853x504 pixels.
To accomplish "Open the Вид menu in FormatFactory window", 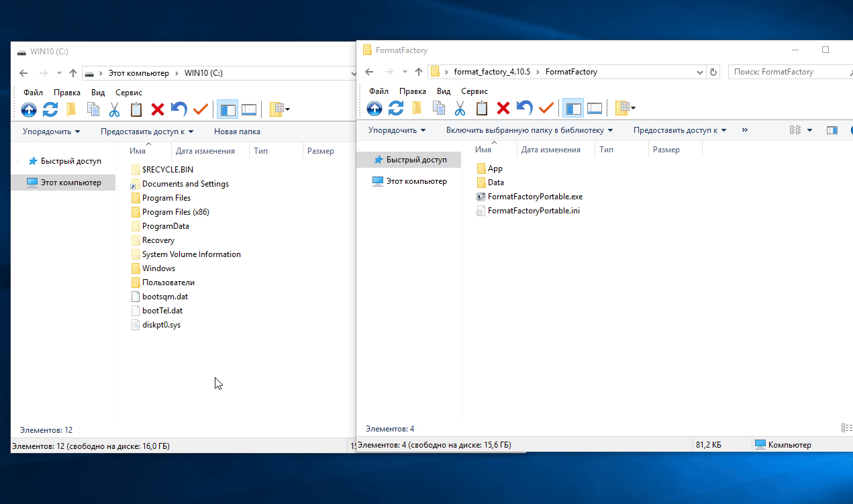I will [x=444, y=91].
